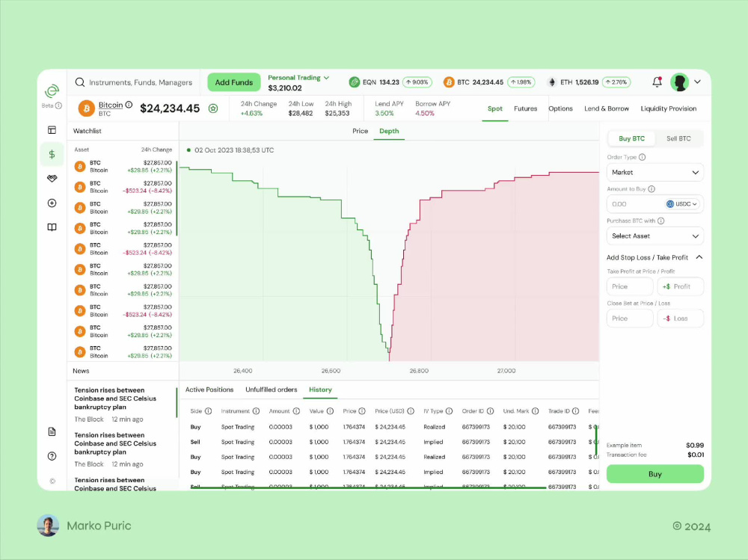Open the profile menu chevron

pyautogui.click(x=697, y=82)
